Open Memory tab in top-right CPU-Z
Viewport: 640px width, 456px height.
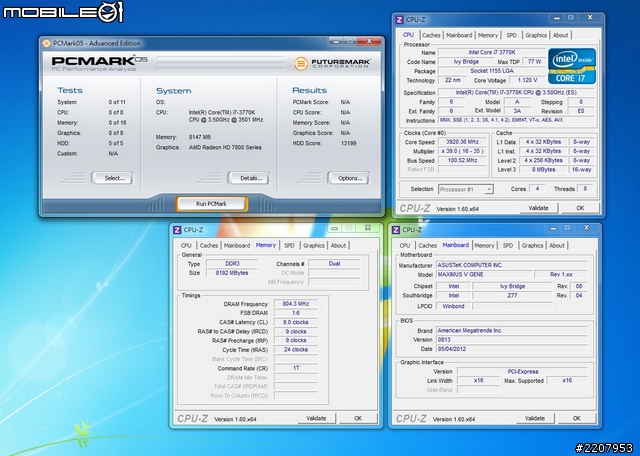pyautogui.click(x=488, y=36)
